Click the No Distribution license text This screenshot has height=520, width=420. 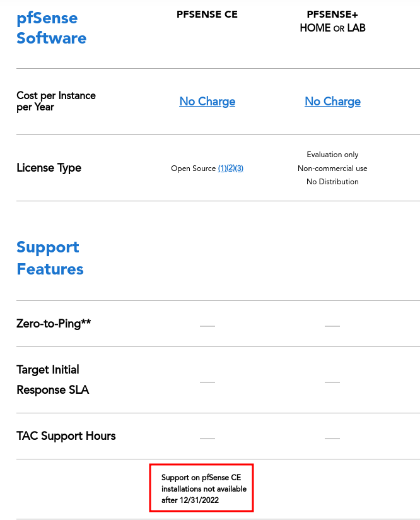click(332, 182)
